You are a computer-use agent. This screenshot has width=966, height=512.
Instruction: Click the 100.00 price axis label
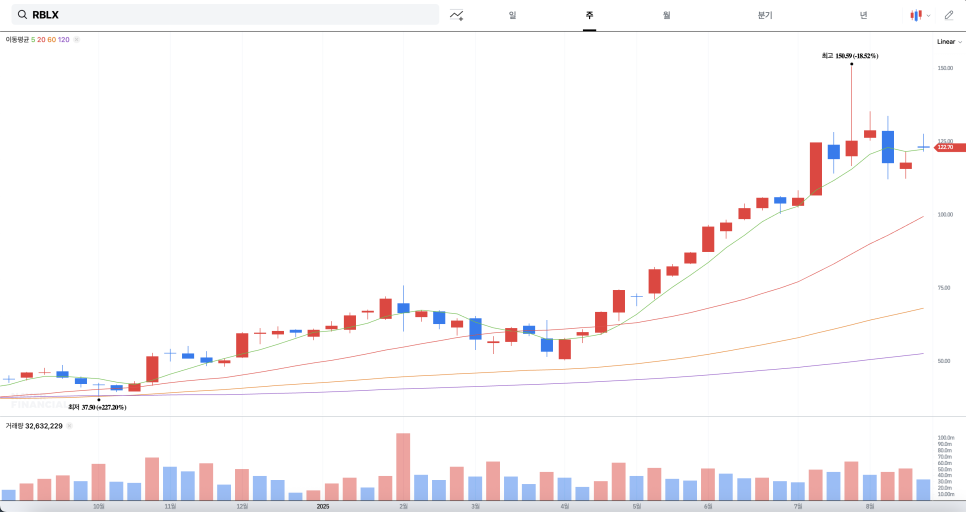click(945, 214)
